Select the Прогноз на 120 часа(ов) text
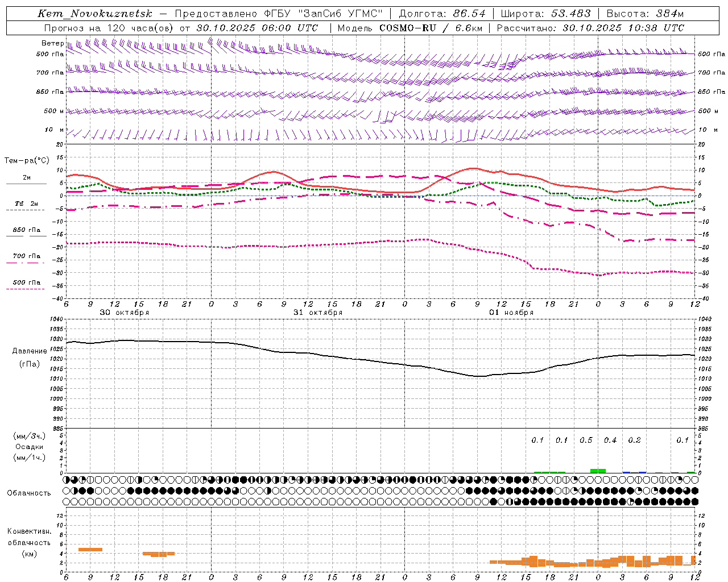 [x=109, y=28]
